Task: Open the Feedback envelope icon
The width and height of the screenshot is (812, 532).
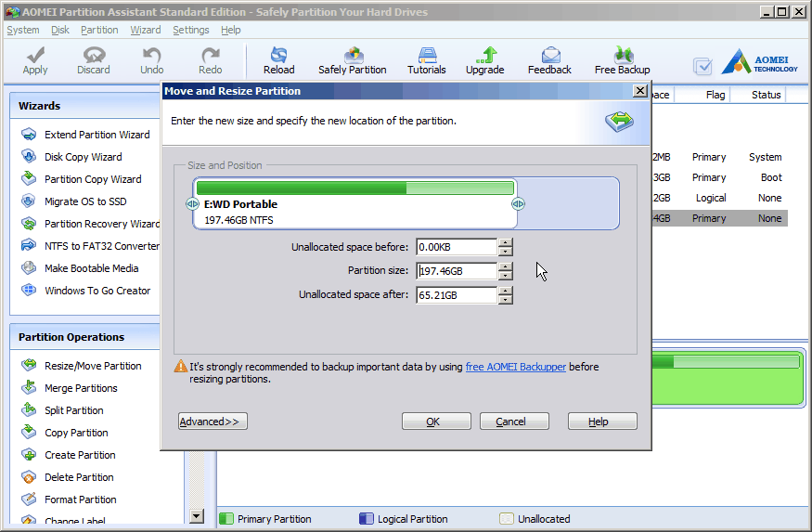Action: point(550,55)
